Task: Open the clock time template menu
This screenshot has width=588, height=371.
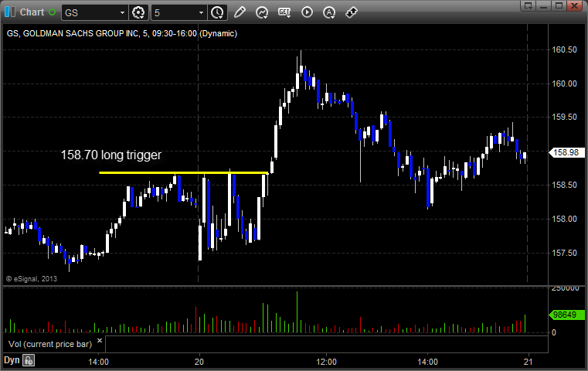Action: click(217, 13)
